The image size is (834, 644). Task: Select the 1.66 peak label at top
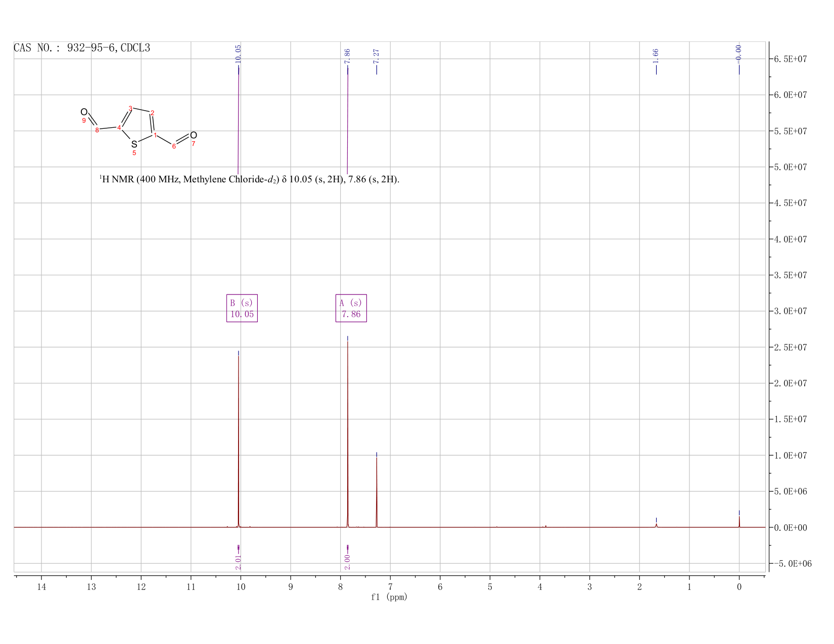point(656,56)
